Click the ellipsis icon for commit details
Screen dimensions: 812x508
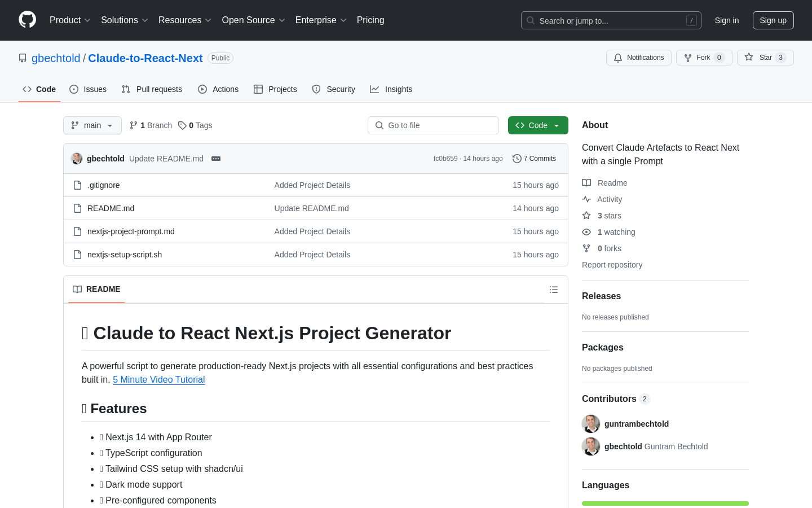(x=216, y=159)
